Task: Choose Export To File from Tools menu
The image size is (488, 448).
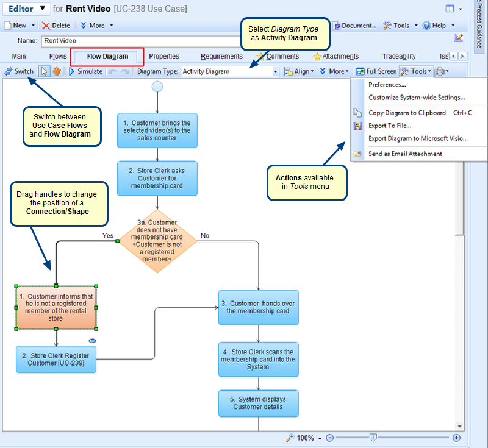Action: (389, 126)
